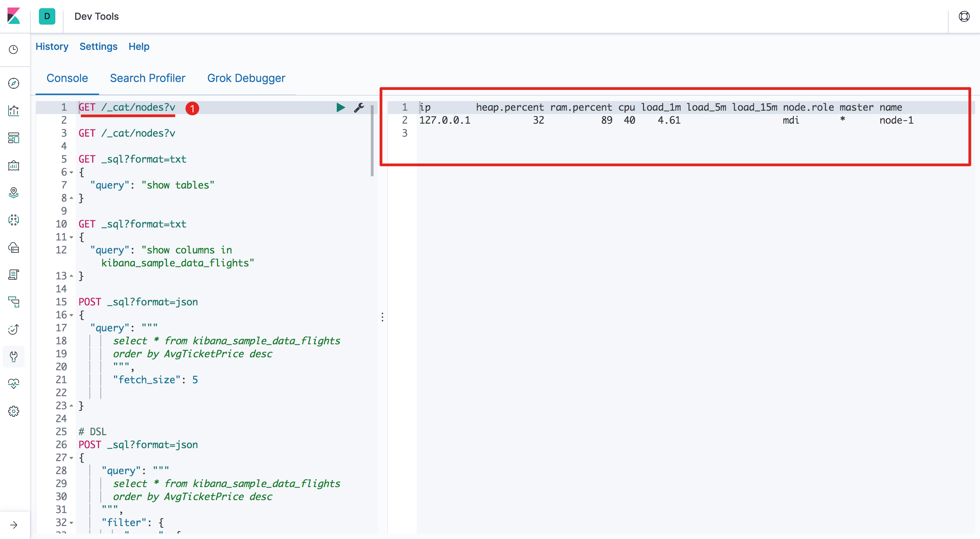Expand the side navigation with the arrow
The image size is (980, 539).
(x=14, y=525)
